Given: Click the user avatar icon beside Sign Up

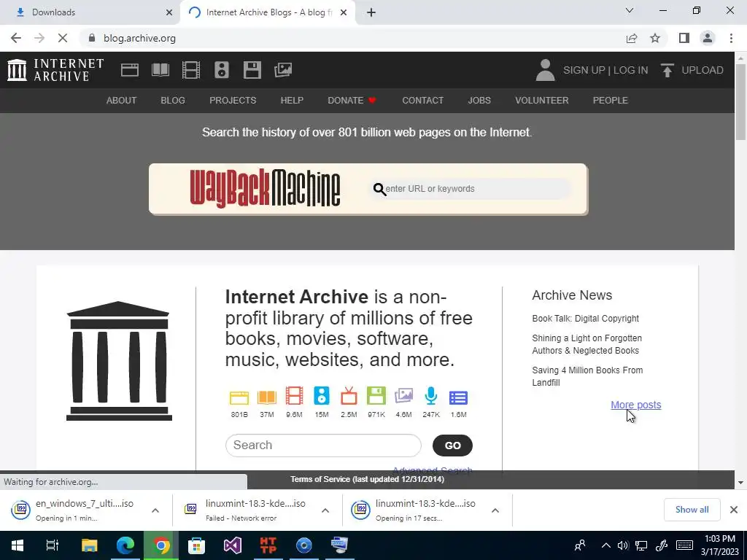Looking at the screenshot, I should (x=545, y=70).
